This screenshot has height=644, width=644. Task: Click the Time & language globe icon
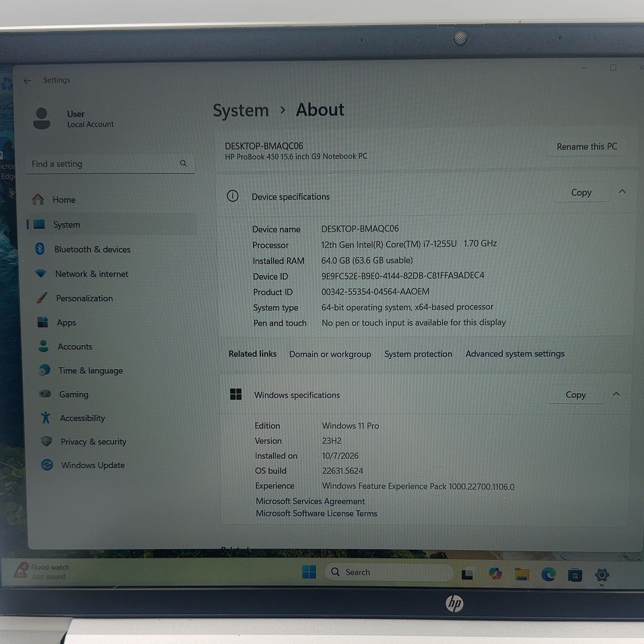point(45,370)
